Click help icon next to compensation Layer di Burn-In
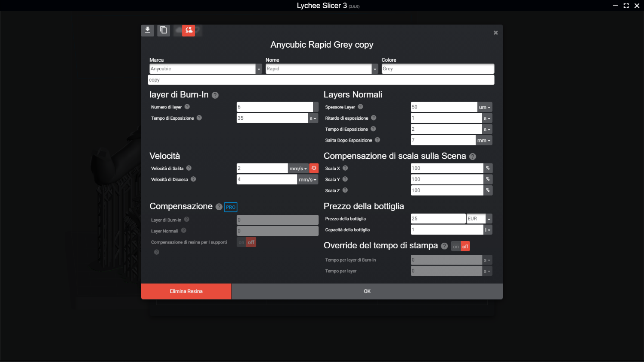This screenshot has height=362, width=644. [187, 220]
